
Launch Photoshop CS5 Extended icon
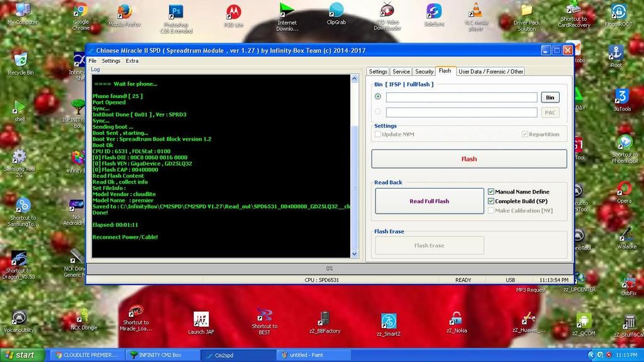tap(176, 12)
